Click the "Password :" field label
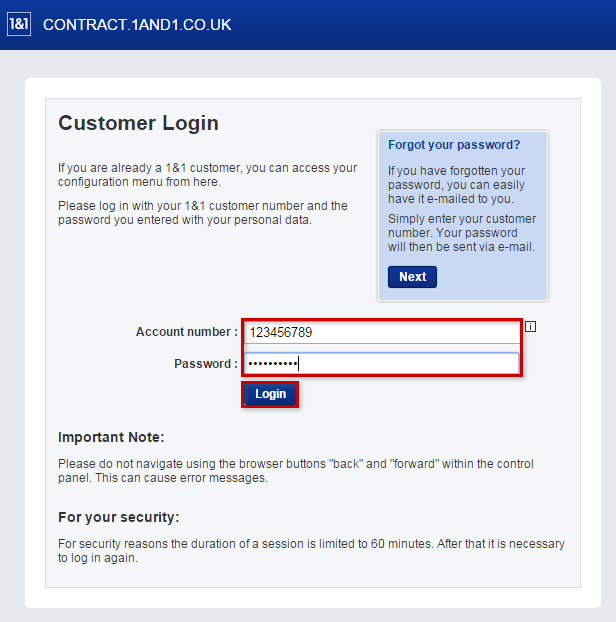The width and height of the screenshot is (616, 622). click(x=206, y=364)
